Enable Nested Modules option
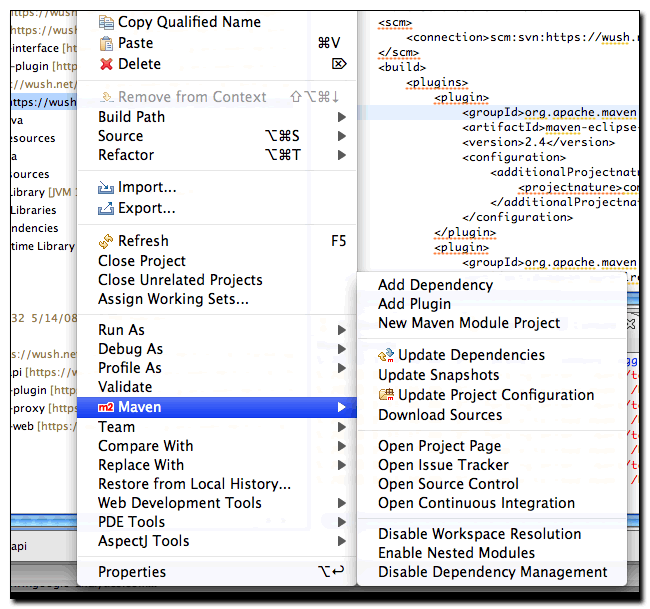Viewport: 650px width, 609px height. (456, 553)
